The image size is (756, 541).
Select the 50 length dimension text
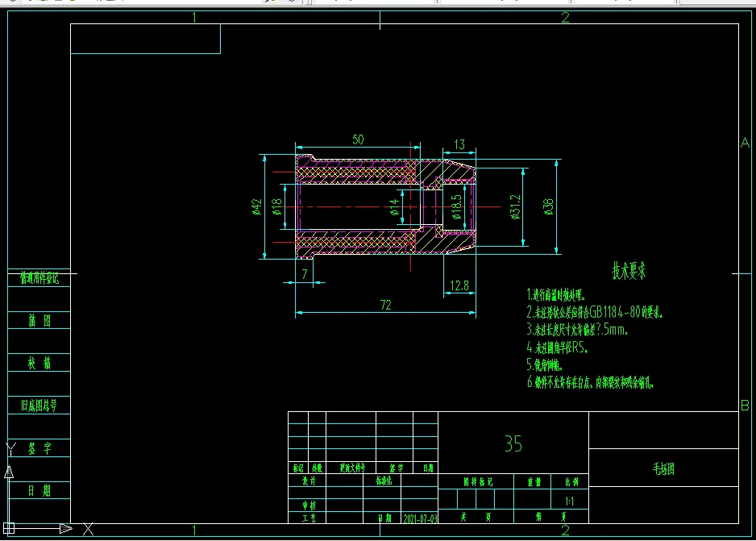click(x=358, y=139)
